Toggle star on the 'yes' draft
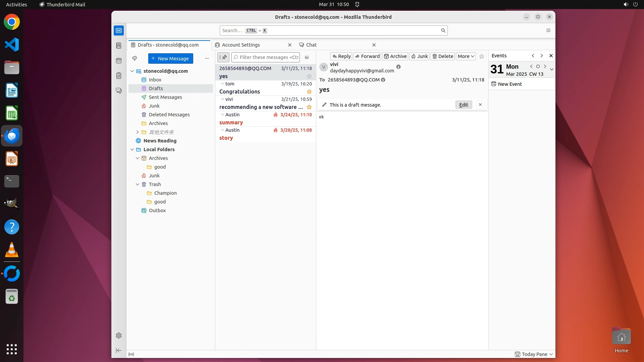 pos(309,76)
